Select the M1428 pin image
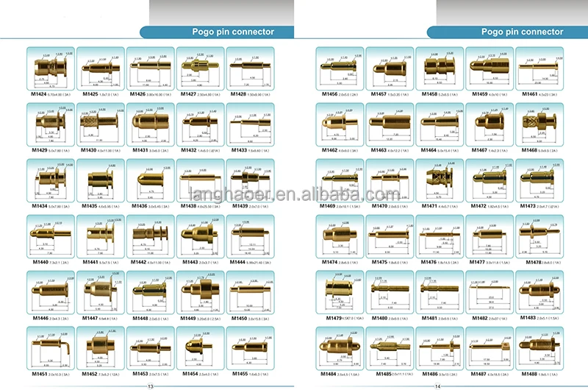This screenshot has height=390, width=588. pyautogui.click(x=251, y=68)
